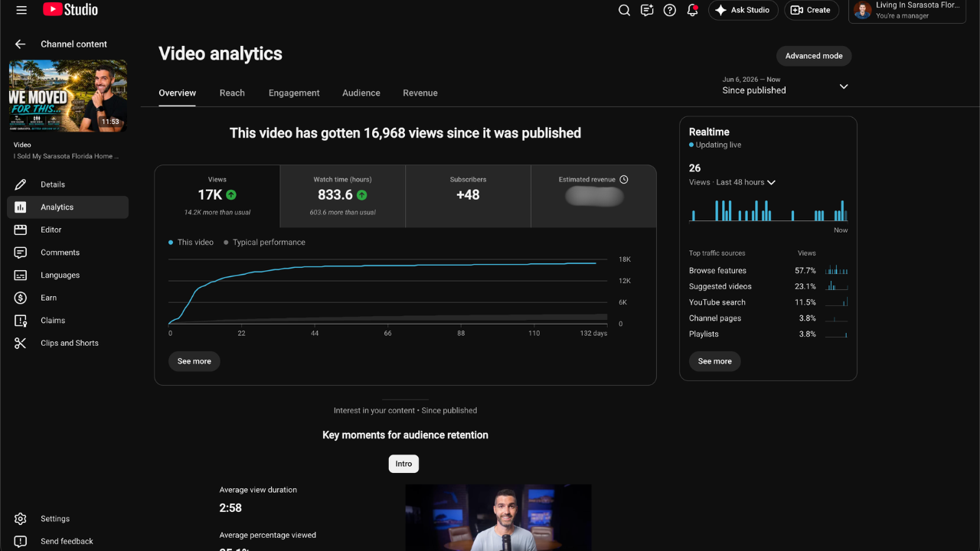
Task: Open Analytics in the sidebar
Action: coord(67,207)
